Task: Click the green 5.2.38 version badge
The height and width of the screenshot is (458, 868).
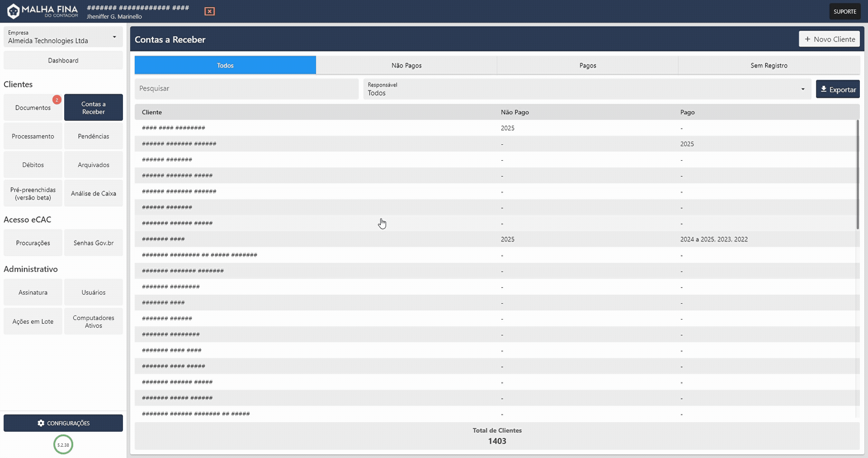Action: tap(63, 444)
